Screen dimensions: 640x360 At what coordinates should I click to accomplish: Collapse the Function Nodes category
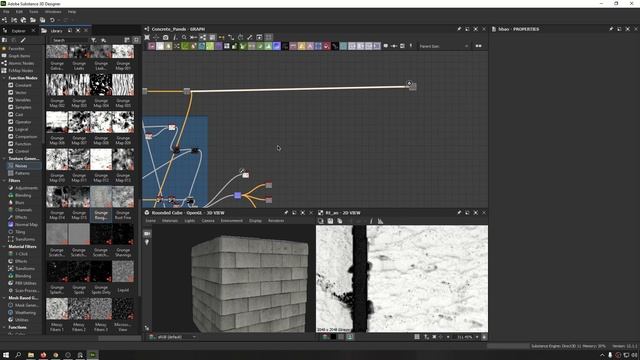coord(4,78)
